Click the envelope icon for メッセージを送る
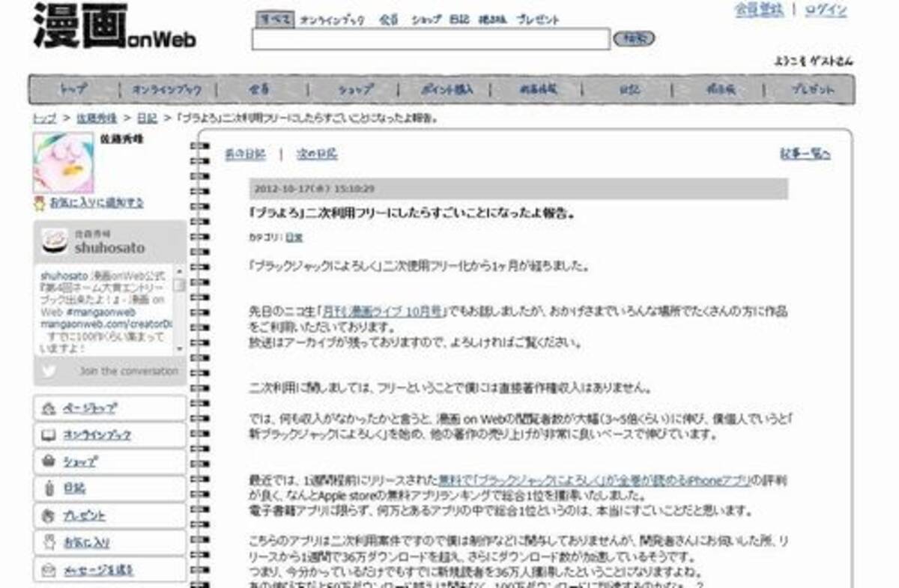The width and height of the screenshot is (899, 588). click(49, 570)
